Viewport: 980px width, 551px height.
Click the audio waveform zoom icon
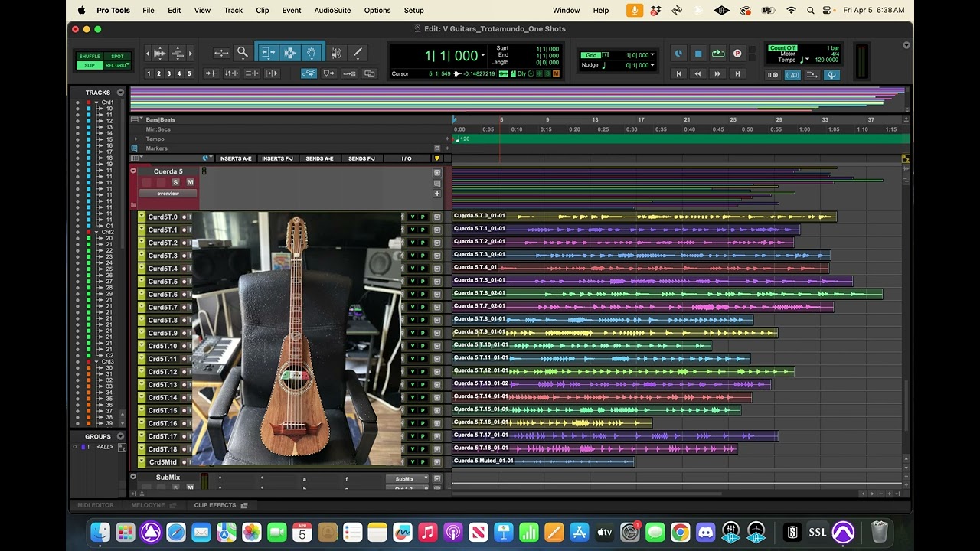159,53
